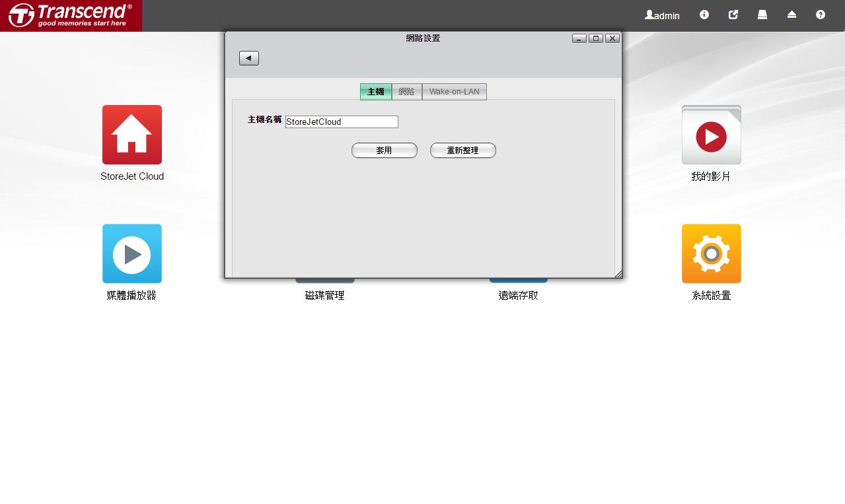Click the 主機名稱 field label

point(265,120)
